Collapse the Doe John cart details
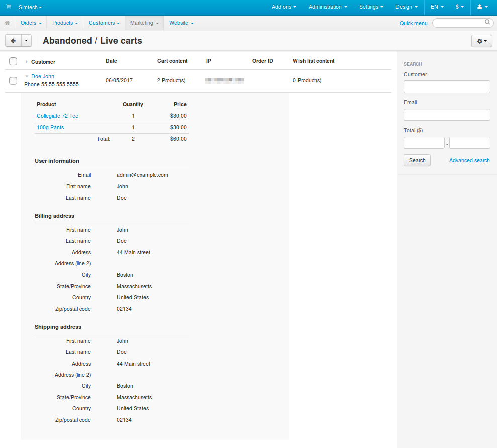The width and height of the screenshot is (497, 448). 27,76
